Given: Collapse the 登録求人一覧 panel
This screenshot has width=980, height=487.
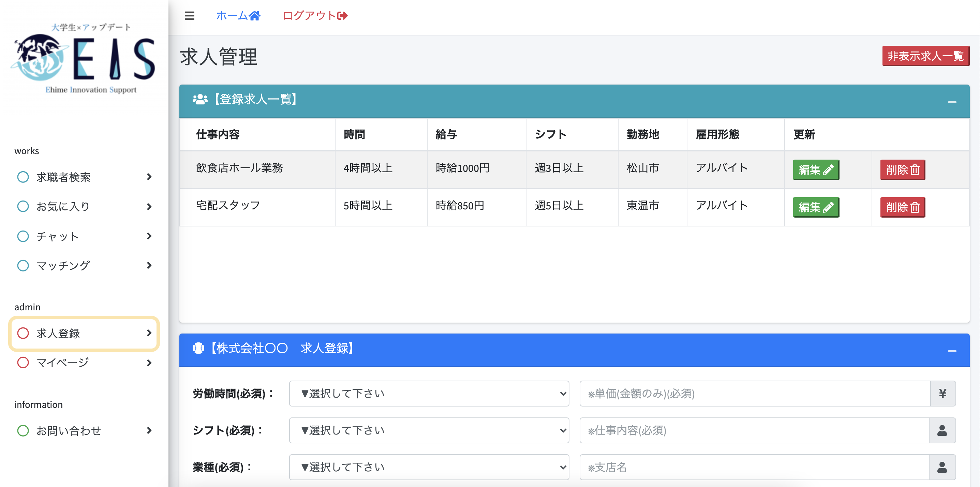Looking at the screenshot, I should coord(953,101).
